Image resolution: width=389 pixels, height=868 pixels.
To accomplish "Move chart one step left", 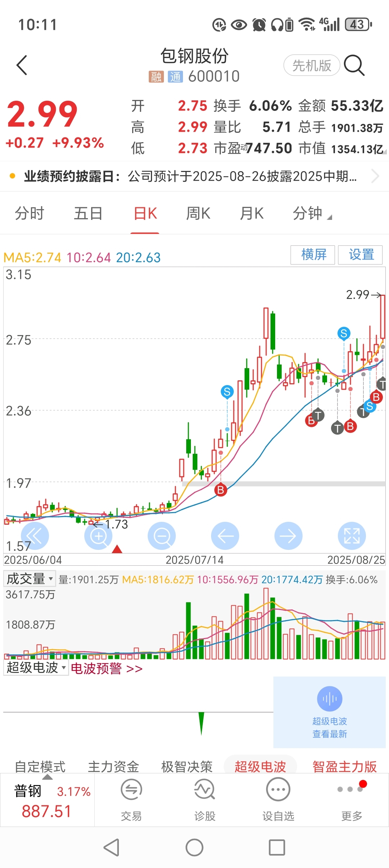I will (x=225, y=536).
